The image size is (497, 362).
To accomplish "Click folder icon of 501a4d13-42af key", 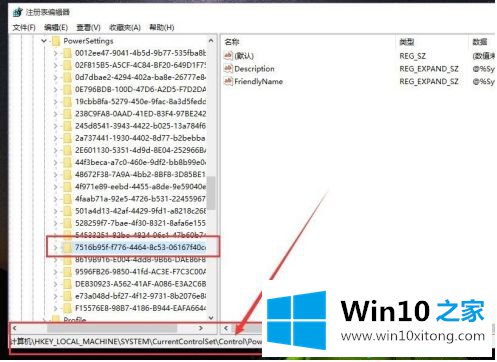I will tap(67, 211).
